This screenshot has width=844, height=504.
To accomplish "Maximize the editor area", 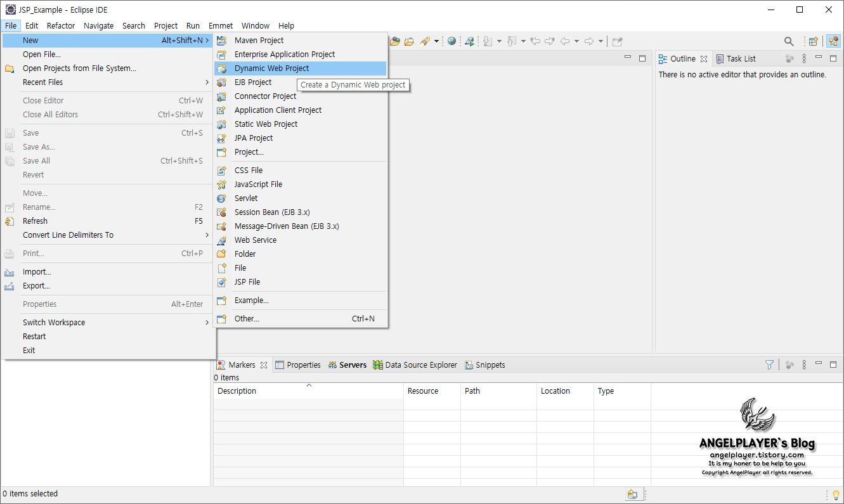I will coord(642,58).
